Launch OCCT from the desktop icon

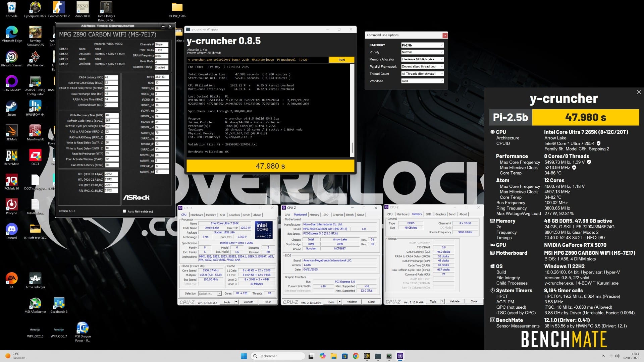(x=35, y=157)
